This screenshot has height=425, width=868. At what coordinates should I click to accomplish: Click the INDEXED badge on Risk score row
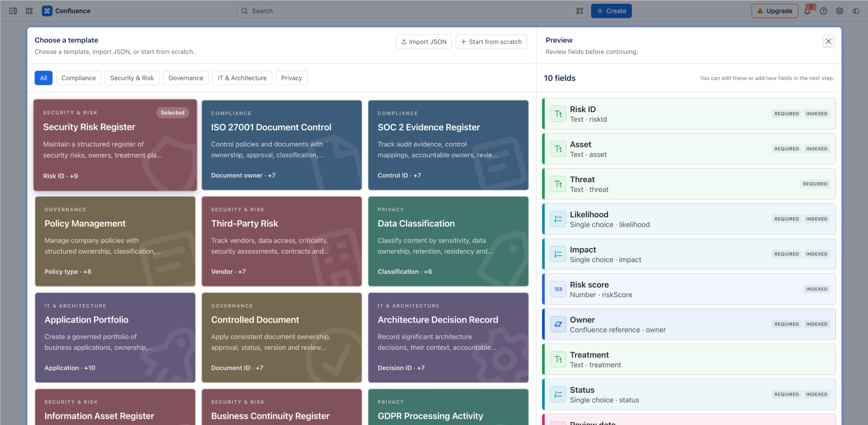[x=817, y=289]
